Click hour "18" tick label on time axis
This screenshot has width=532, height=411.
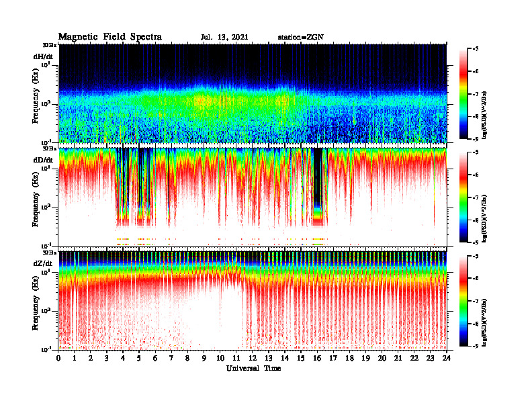[x=350, y=358]
